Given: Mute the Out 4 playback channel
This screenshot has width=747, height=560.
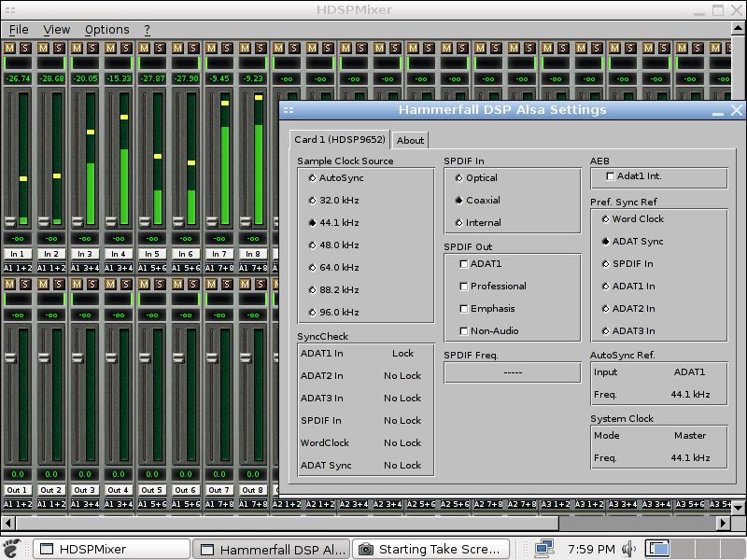Looking at the screenshot, I should [x=110, y=284].
